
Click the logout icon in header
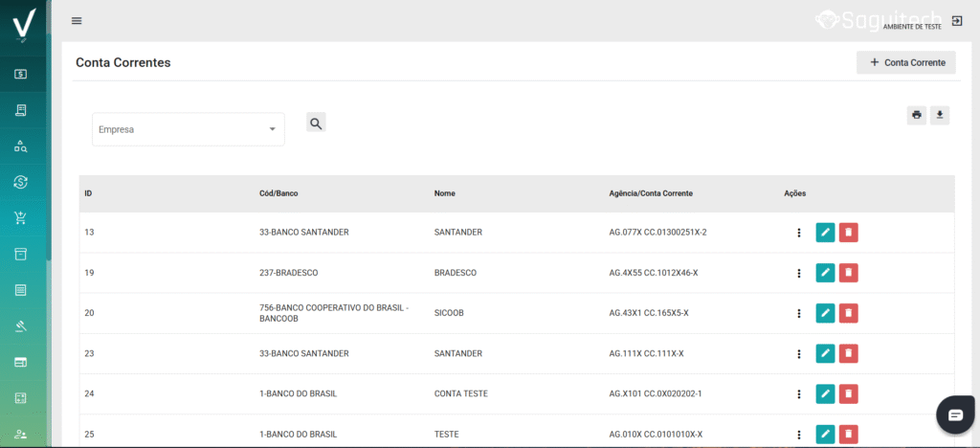[x=956, y=21]
